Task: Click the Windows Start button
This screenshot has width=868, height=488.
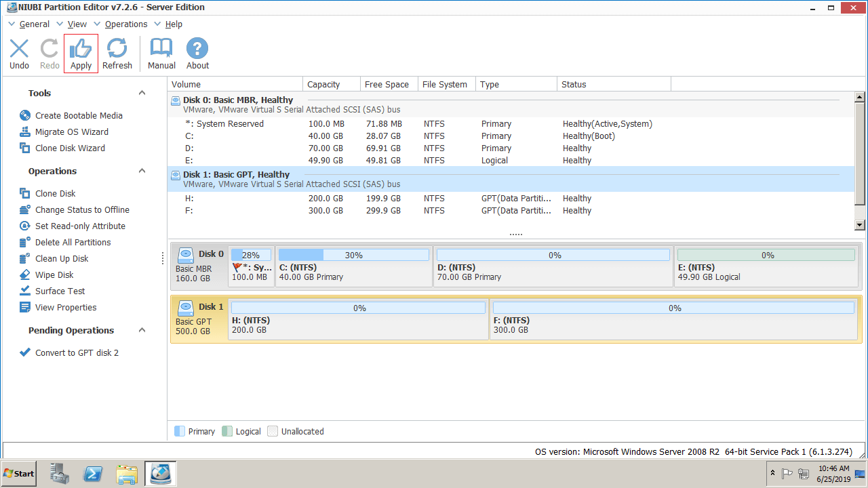Action: pos(19,474)
